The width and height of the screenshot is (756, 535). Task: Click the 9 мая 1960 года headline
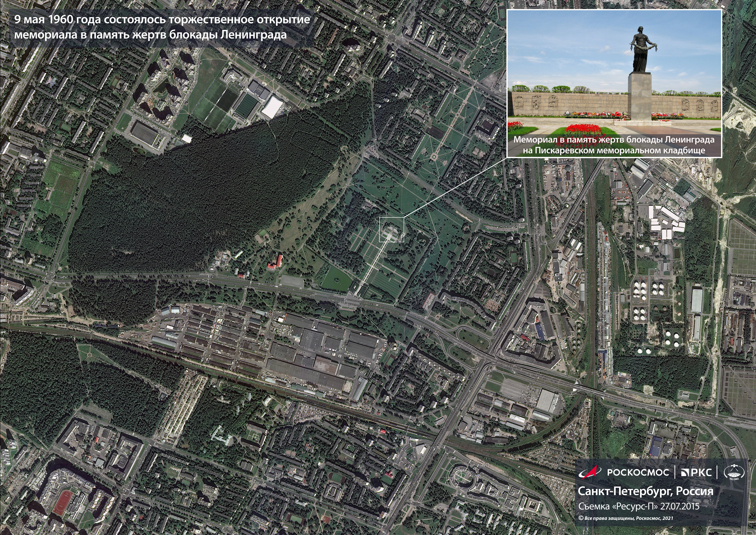162,20
